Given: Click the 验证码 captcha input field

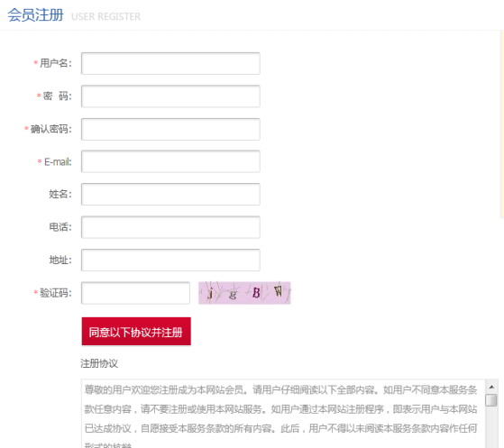Looking at the screenshot, I should (135, 293).
